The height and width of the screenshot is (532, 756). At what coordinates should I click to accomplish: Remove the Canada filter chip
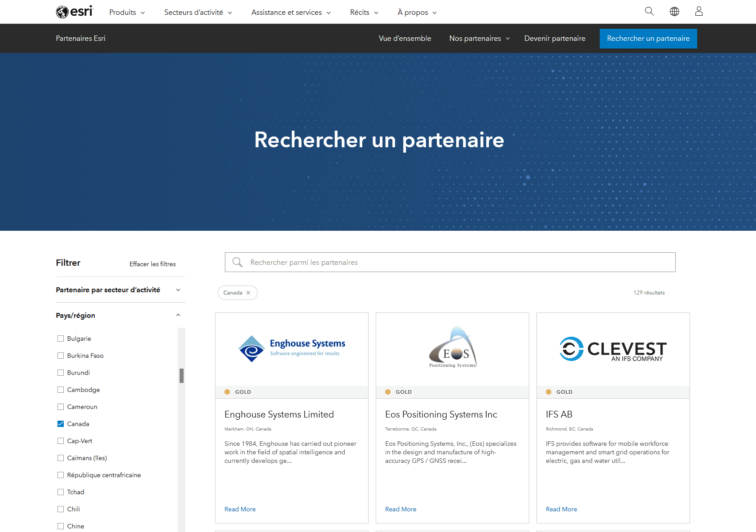click(x=248, y=293)
